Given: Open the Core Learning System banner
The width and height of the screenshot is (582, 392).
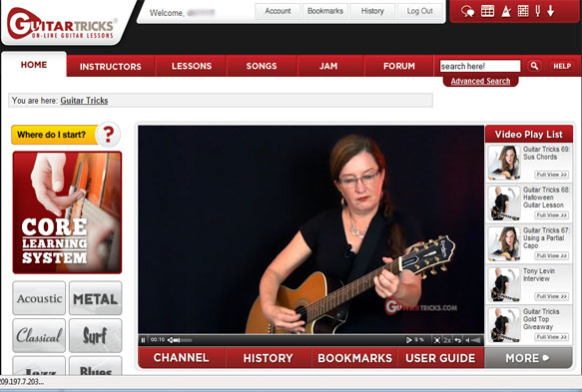Looking at the screenshot, I should click(67, 212).
